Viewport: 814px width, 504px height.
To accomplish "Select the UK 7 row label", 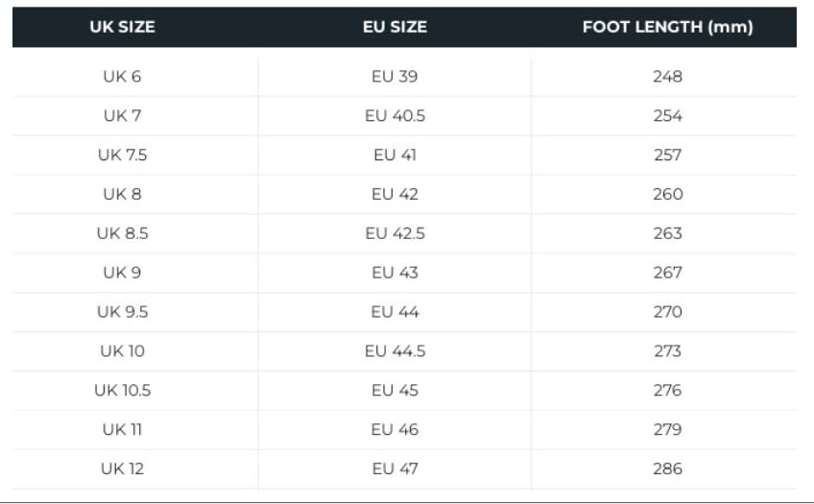I will pyautogui.click(x=122, y=116).
